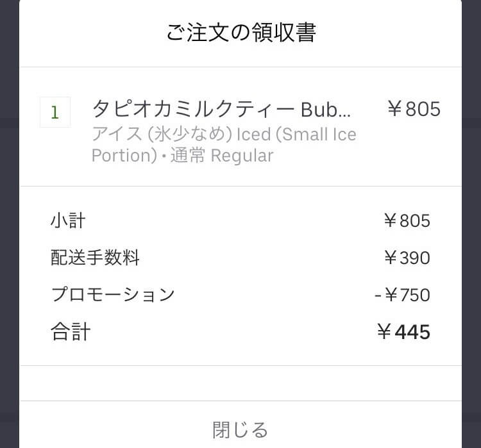This screenshot has width=481, height=448.
Task: Select the プロモーション promotion label
Action: (113, 294)
